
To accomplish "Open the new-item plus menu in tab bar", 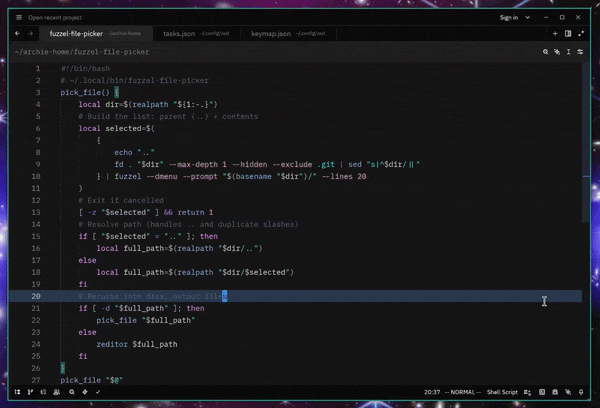I will click(x=555, y=34).
